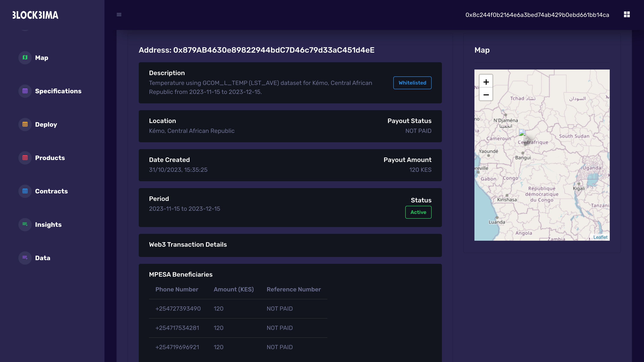644x362 pixels.
Task: Toggle the hamburger sidebar menu
Action: click(119, 15)
